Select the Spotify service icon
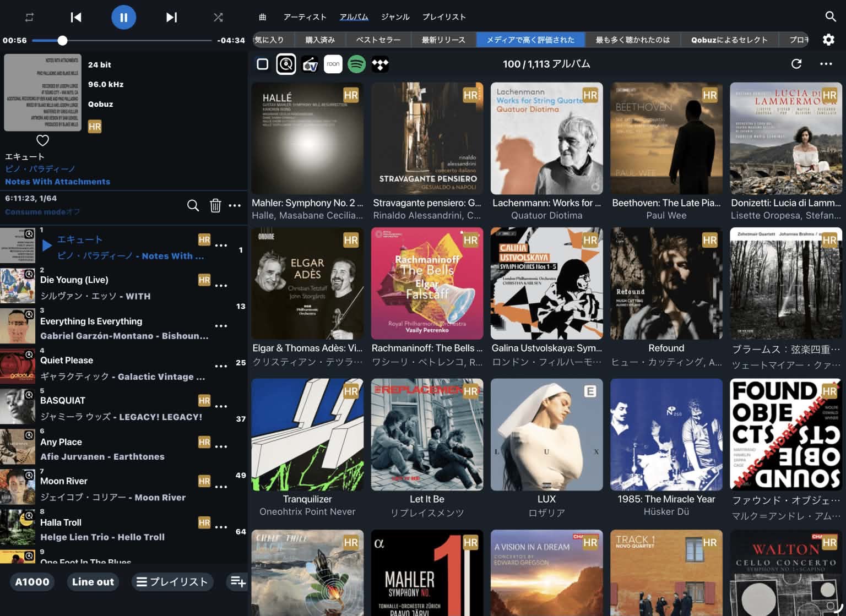Viewport: 846px width, 616px height. point(357,64)
